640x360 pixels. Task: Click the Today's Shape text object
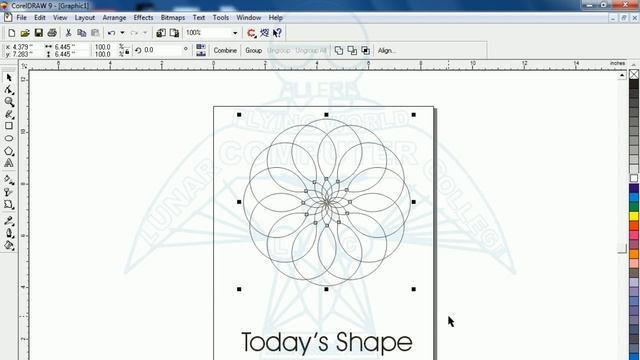point(327,342)
